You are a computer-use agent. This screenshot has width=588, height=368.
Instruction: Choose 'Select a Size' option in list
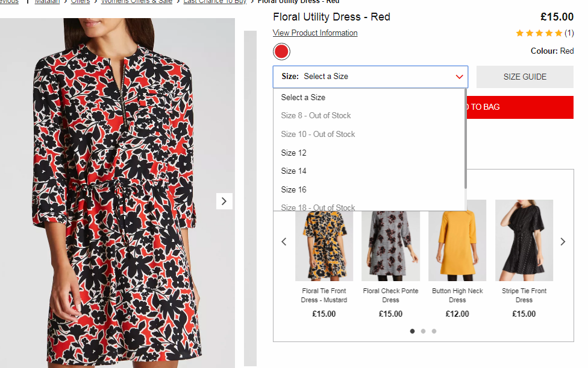(x=369, y=97)
